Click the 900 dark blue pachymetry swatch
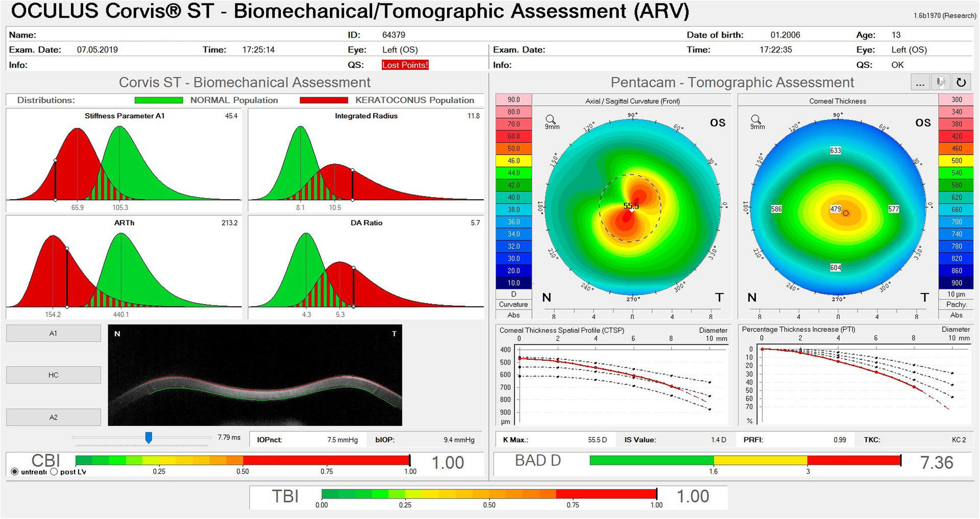Screen dimensions: 980x519 click(956, 283)
